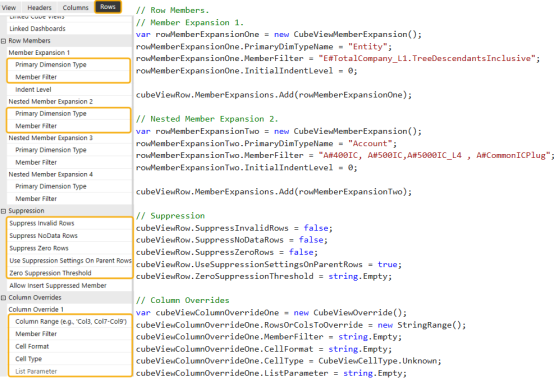Image resolution: width=554 pixels, height=378 pixels.
Task: Select Nested Member Expansion 3 row
Action: click(69, 138)
